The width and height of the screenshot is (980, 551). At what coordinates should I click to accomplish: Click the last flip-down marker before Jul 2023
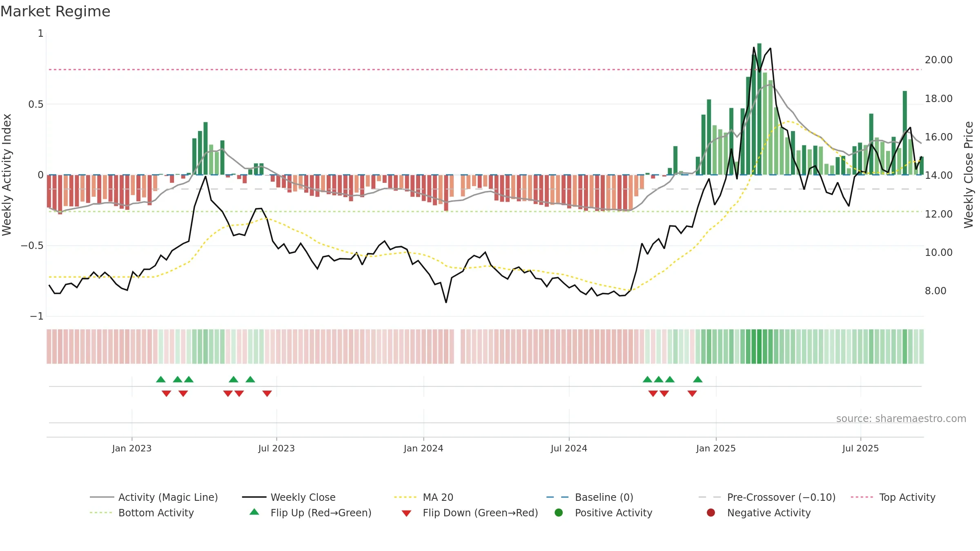(x=267, y=393)
